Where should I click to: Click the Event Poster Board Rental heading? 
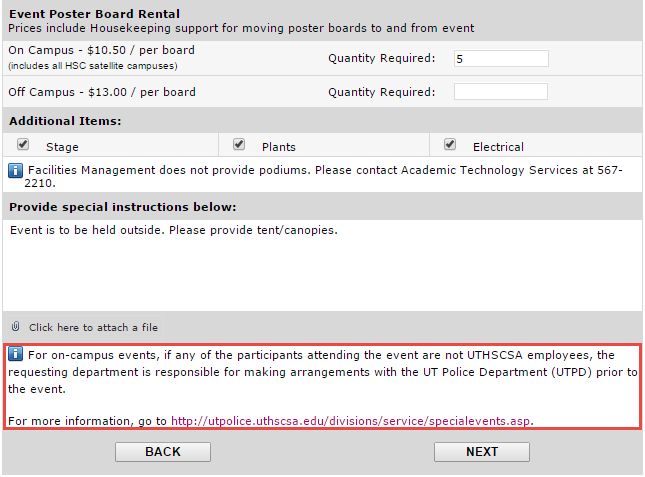pyautogui.click(x=94, y=14)
